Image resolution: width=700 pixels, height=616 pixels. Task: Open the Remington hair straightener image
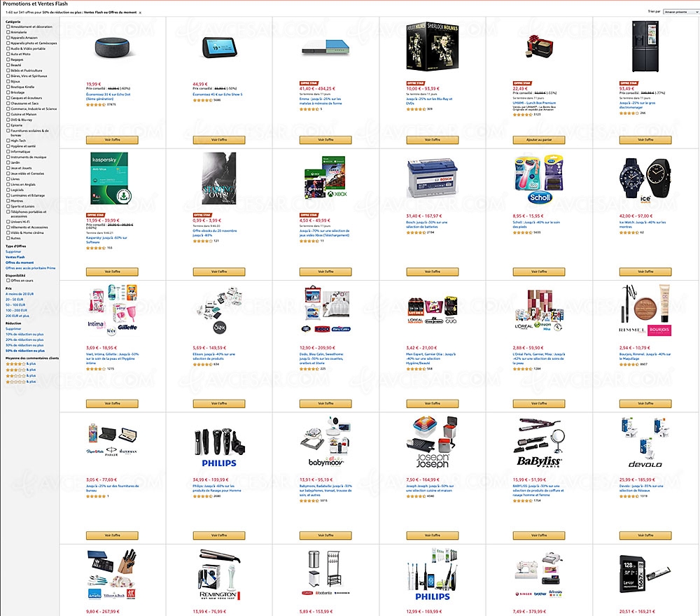(x=218, y=575)
